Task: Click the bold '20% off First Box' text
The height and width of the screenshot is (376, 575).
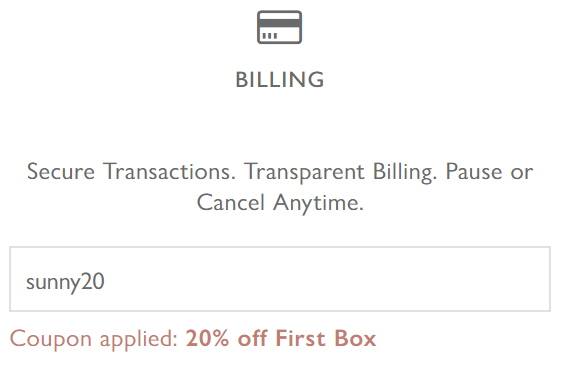Action: click(x=281, y=338)
